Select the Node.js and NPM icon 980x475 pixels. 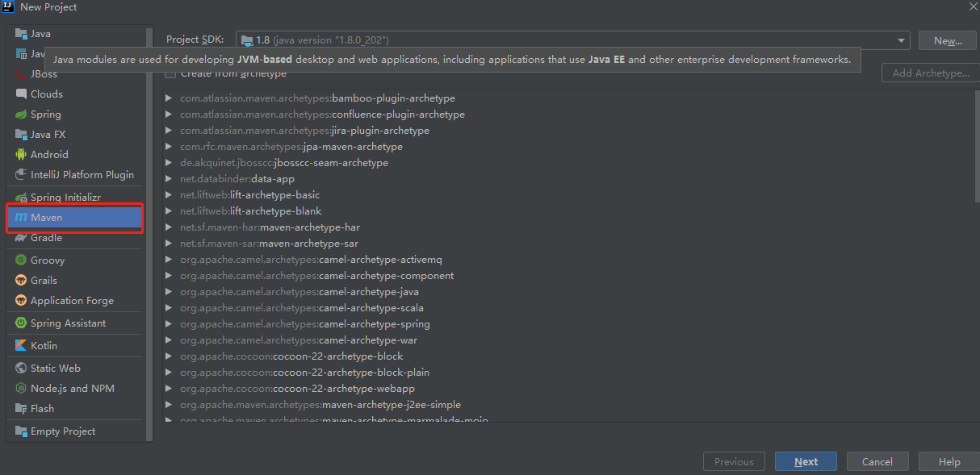[21, 389]
